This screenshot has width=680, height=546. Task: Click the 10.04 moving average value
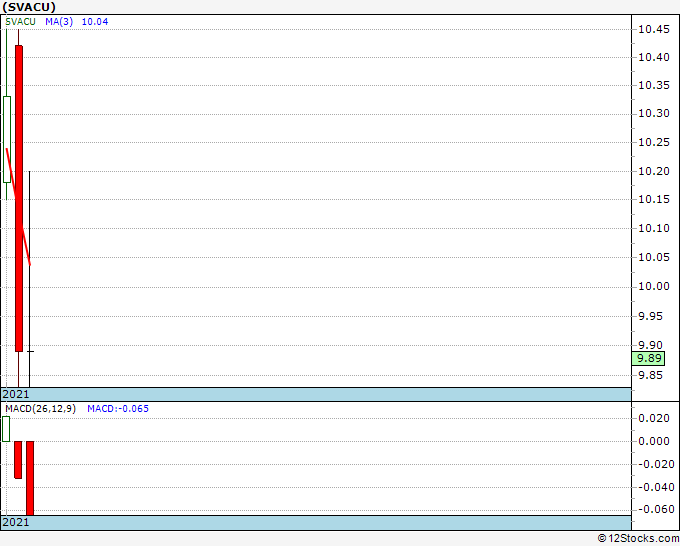(95, 22)
